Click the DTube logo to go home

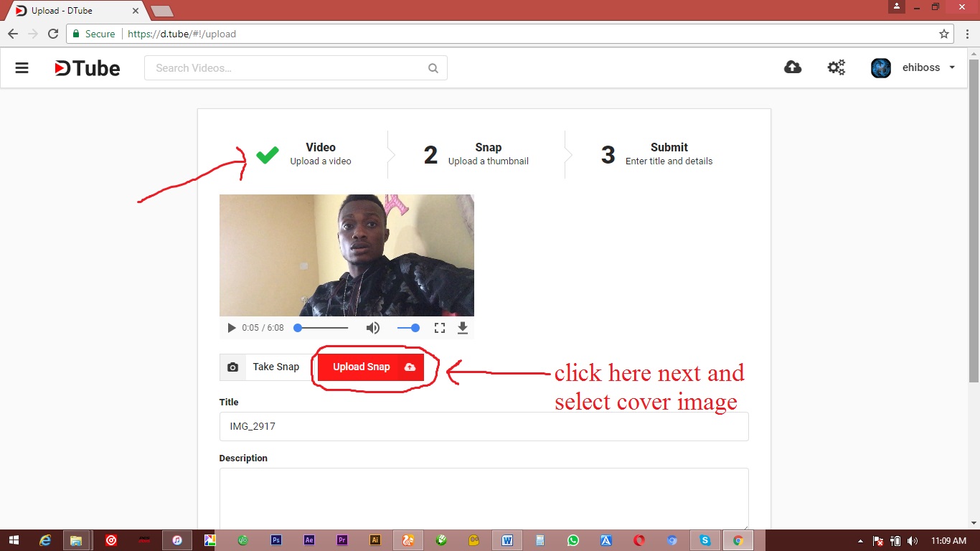click(x=86, y=67)
